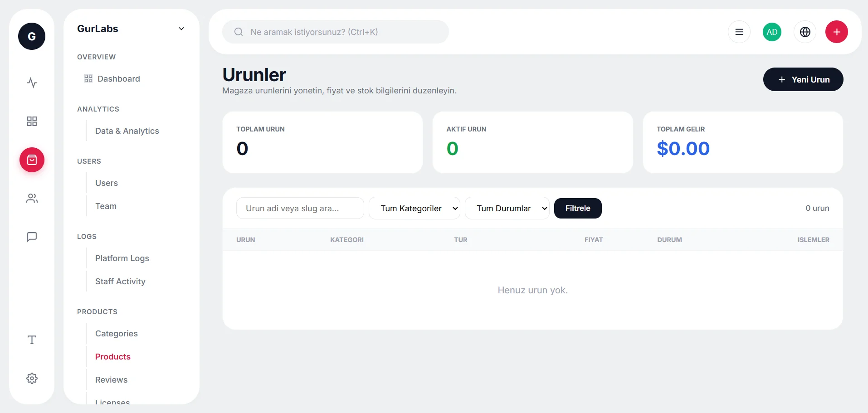
Task: Open Reviews in the sidebar
Action: [111, 379]
